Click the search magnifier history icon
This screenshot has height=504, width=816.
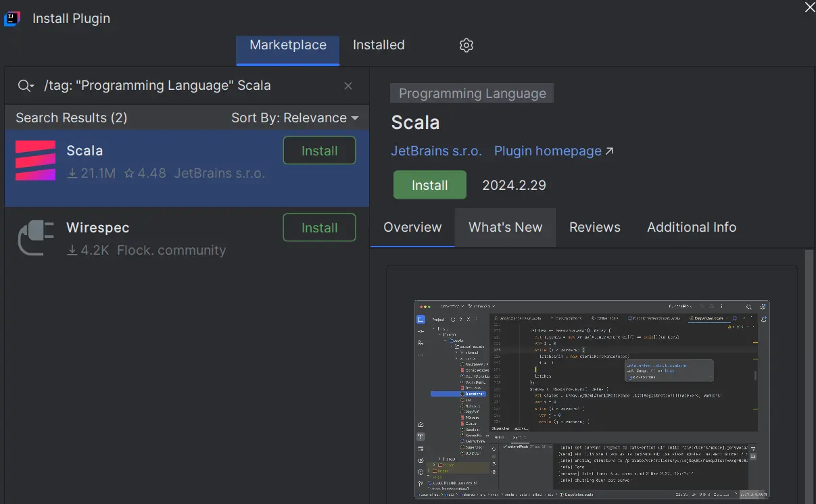[x=26, y=86]
